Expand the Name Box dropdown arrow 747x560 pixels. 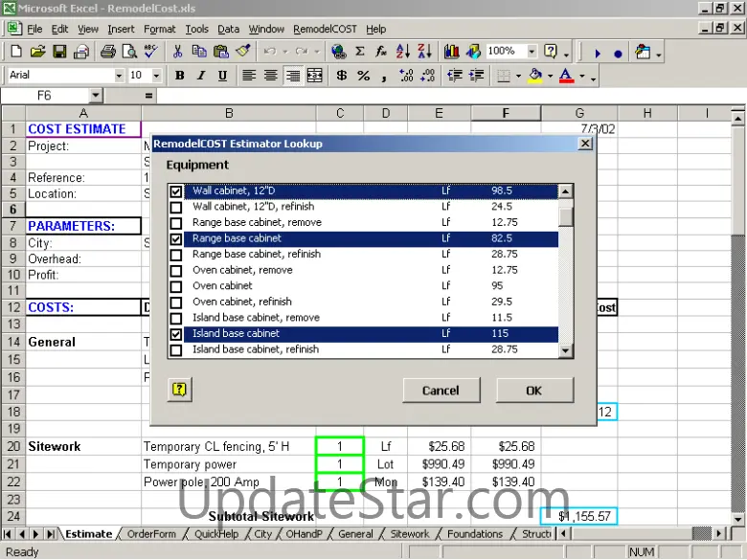click(96, 96)
